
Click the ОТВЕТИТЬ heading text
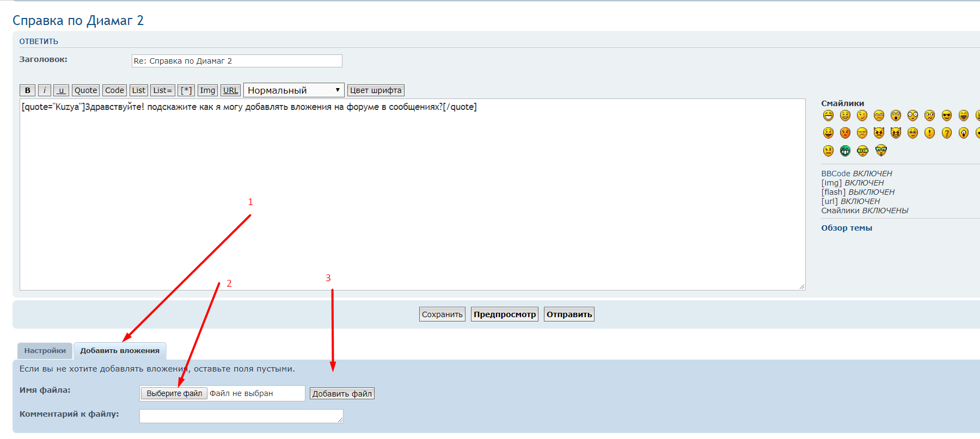[39, 41]
